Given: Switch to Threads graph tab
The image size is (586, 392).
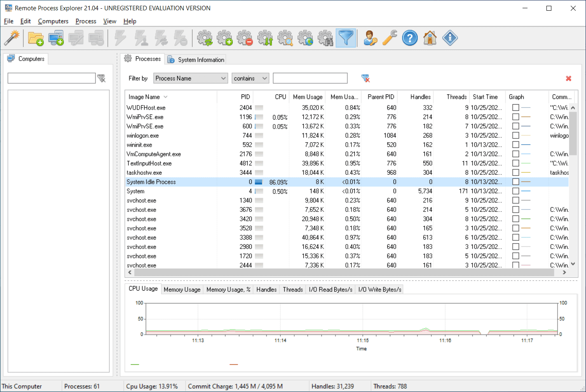Looking at the screenshot, I should pos(293,289).
